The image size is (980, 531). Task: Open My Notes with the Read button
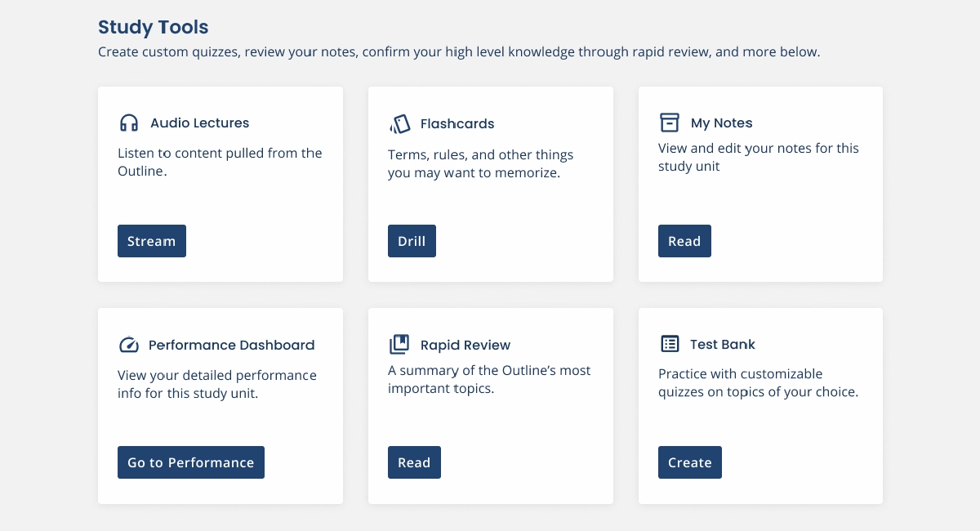[x=684, y=241]
